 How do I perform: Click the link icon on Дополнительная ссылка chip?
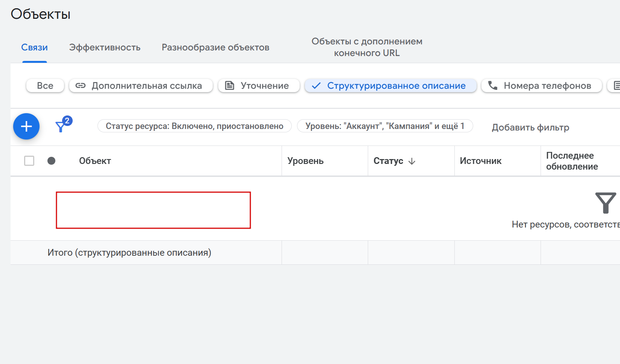tap(81, 86)
